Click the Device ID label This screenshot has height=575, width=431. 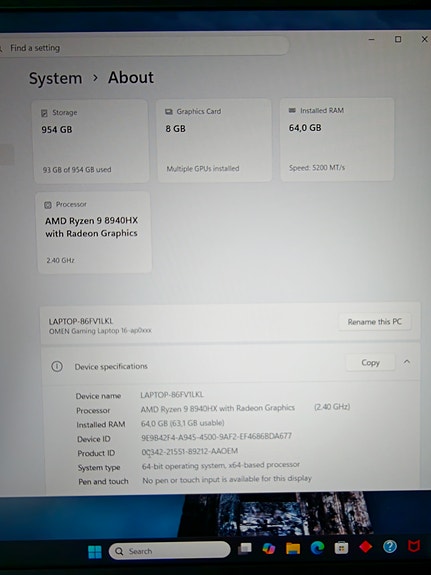click(94, 439)
